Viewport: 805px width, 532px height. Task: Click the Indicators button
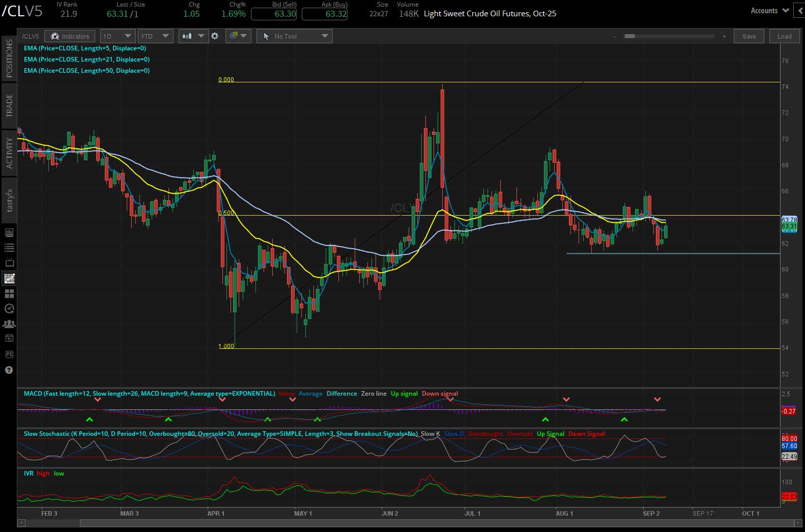click(x=70, y=36)
